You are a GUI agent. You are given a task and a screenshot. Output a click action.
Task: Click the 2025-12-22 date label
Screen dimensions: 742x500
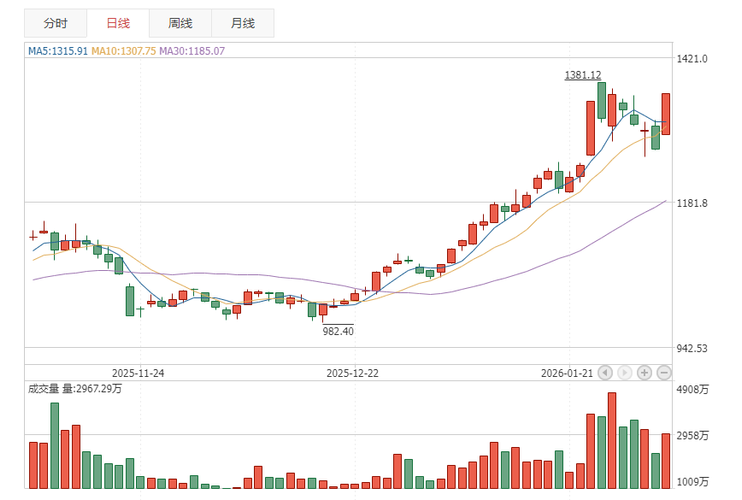[x=354, y=372]
